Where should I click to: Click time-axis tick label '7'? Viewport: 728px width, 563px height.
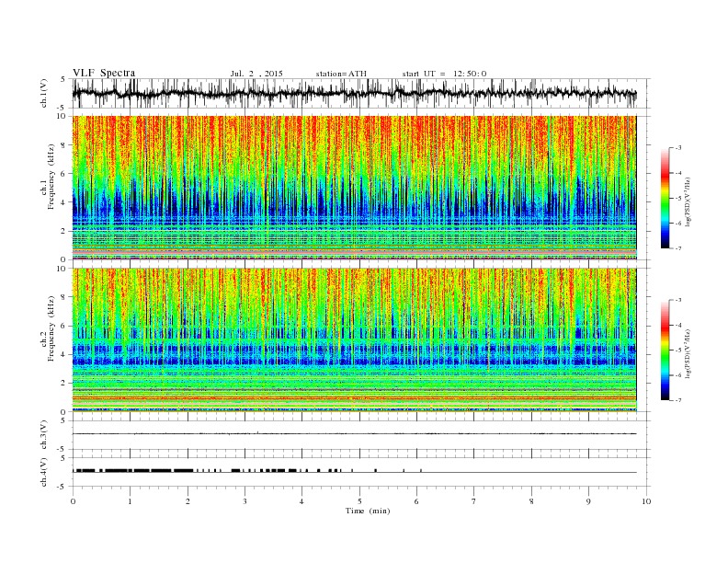coord(474,502)
